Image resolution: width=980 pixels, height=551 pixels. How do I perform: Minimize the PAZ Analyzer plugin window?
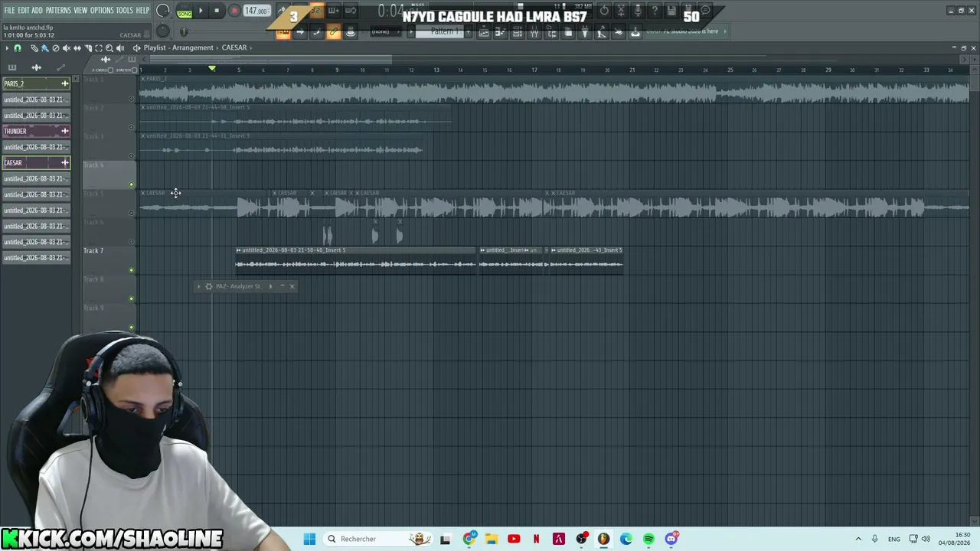point(282,286)
